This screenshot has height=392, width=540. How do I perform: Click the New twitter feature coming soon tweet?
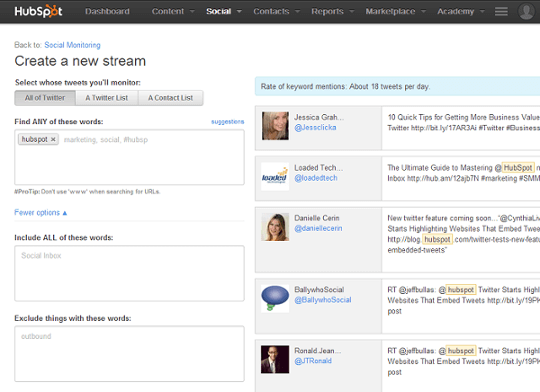click(463, 234)
